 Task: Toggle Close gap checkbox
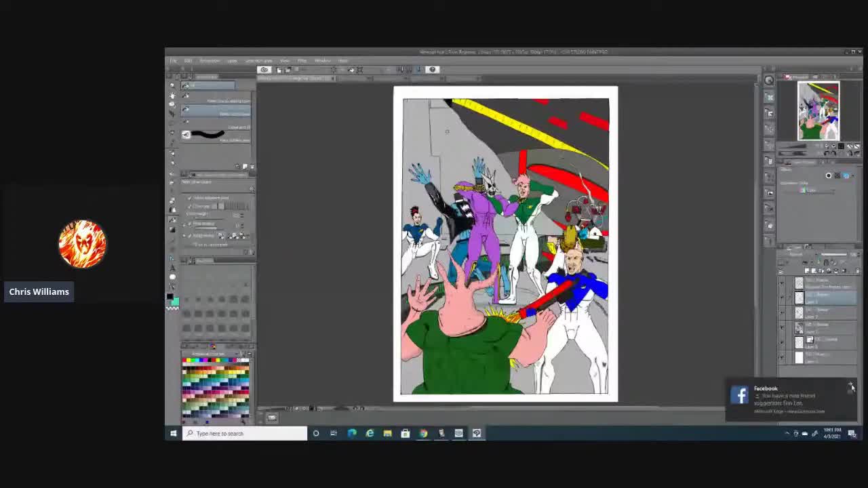click(189, 206)
